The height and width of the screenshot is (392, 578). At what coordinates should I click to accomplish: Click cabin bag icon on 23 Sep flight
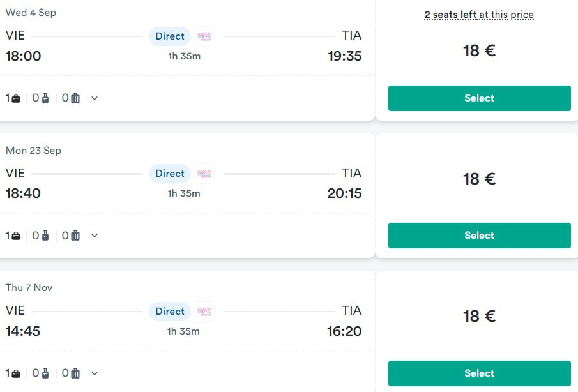(45, 236)
